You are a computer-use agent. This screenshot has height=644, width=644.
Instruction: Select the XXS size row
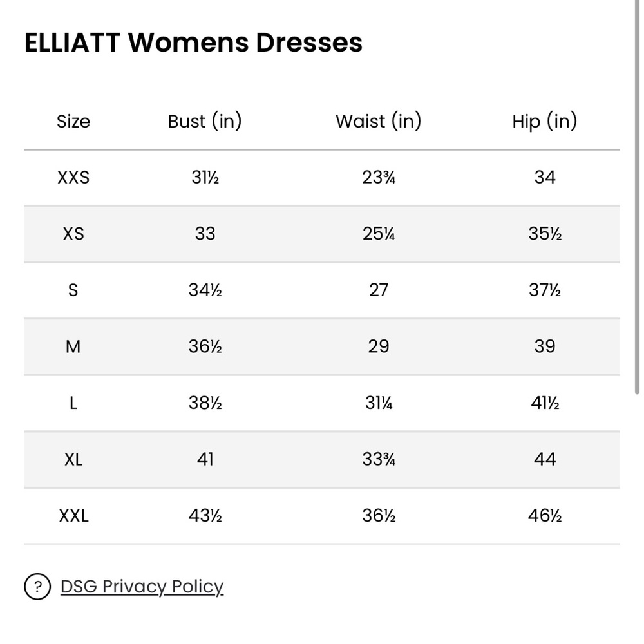click(73, 178)
